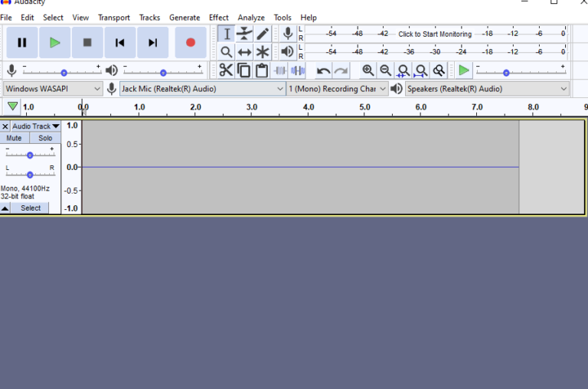The height and width of the screenshot is (389, 588).
Task: Play-at-speed with the small green play button
Action: coord(464,70)
